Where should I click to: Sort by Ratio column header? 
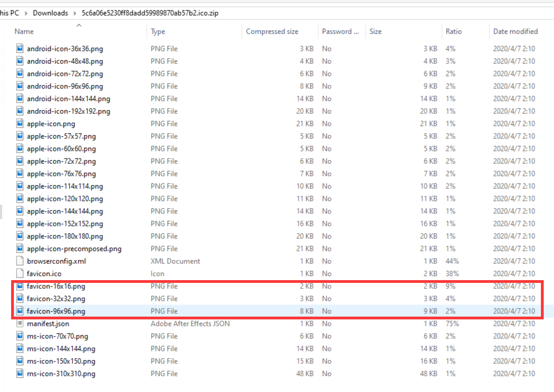point(453,31)
